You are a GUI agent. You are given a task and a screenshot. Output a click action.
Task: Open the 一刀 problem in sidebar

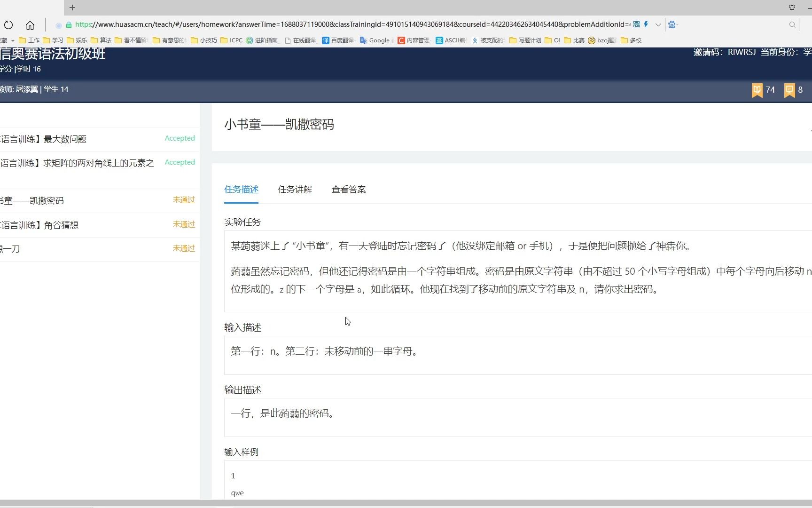10,249
